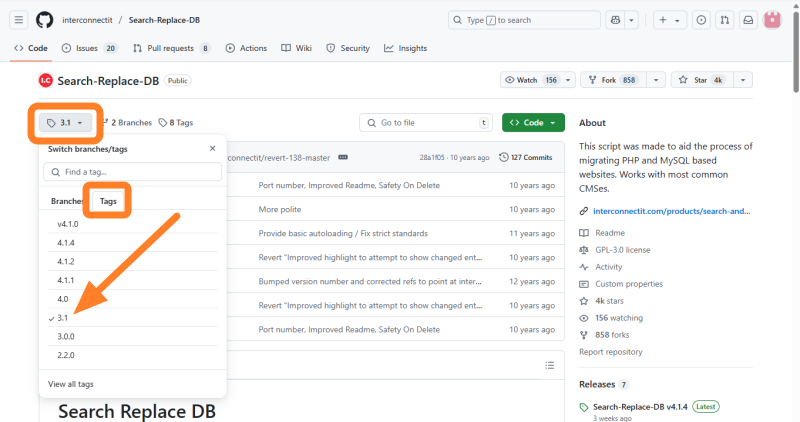Select tag v4.1.0
The width and height of the screenshot is (800, 422).
[133, 224]
